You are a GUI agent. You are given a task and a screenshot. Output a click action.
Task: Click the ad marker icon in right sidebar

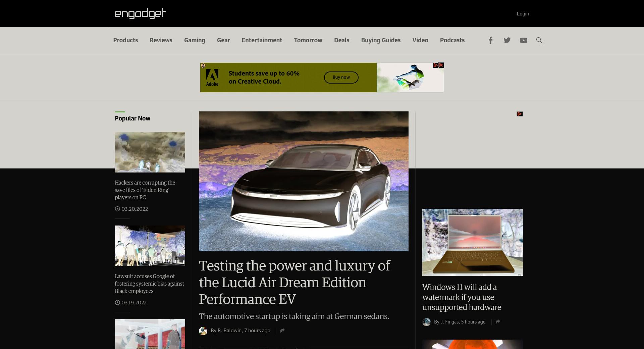point(520,114)
